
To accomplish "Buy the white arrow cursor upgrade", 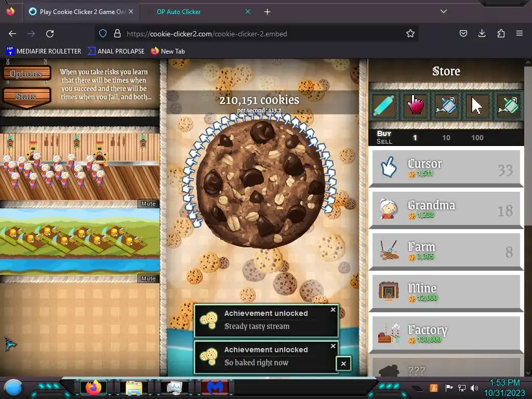I will [477, 105].
